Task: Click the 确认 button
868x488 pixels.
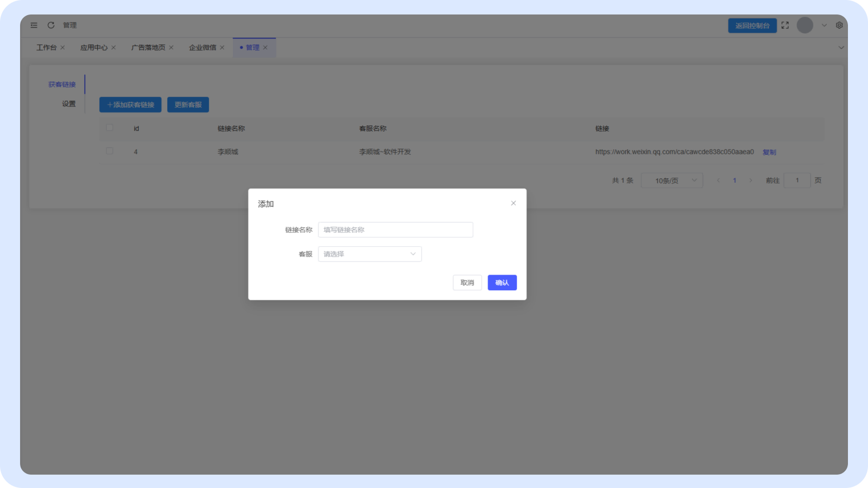Action: pos(502,282)
